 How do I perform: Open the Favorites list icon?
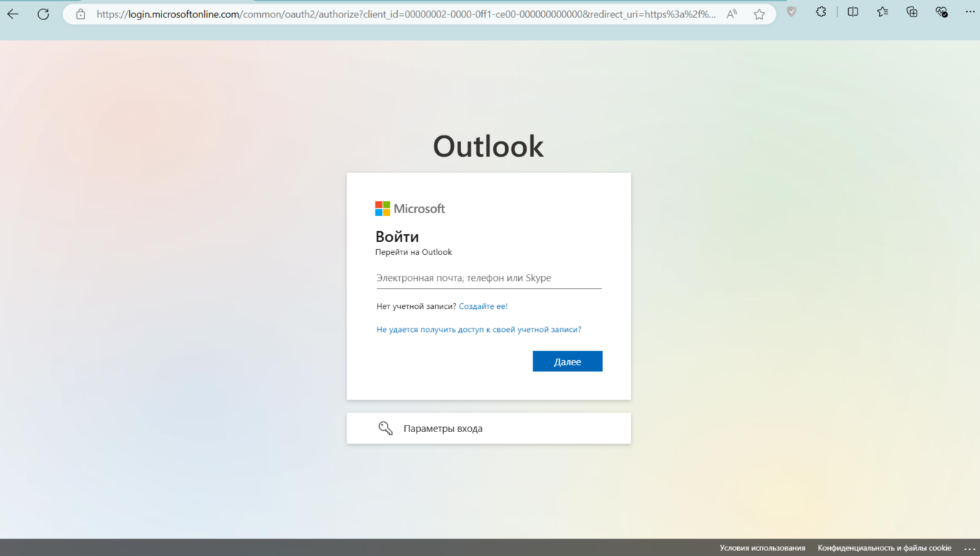click(883, 12)
